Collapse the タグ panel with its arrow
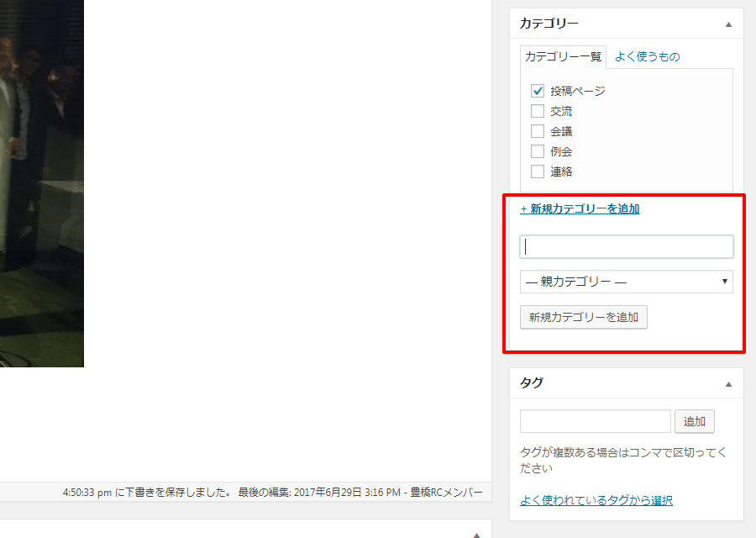Image resolution: width=756 pixels, height=538 pixels. point(728,383)
